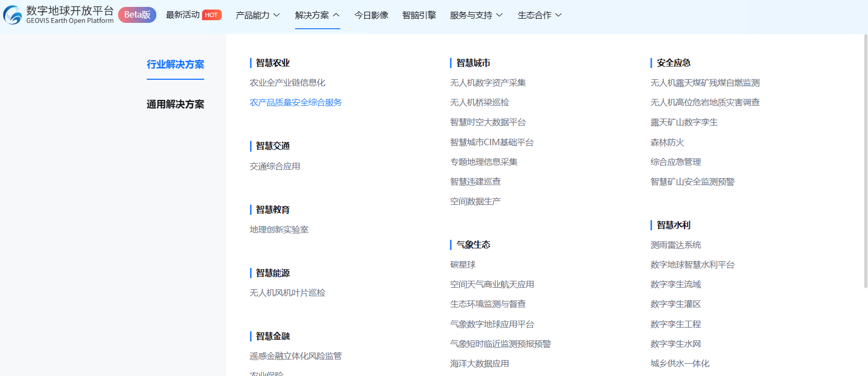
Task: Click the GEOVIS Earth Open Platform logo
Action: [x=59, y=15]
